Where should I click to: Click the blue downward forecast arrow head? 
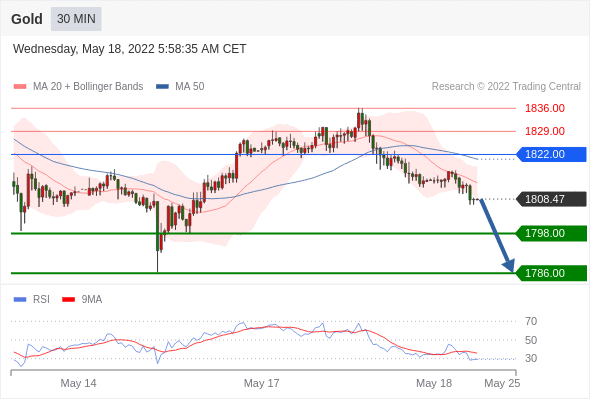509,265
